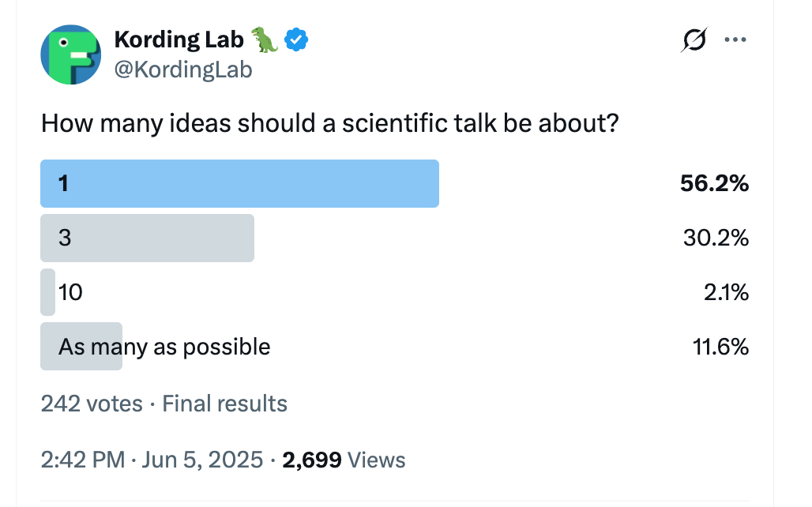Select the "10" poll result bar

48,292
